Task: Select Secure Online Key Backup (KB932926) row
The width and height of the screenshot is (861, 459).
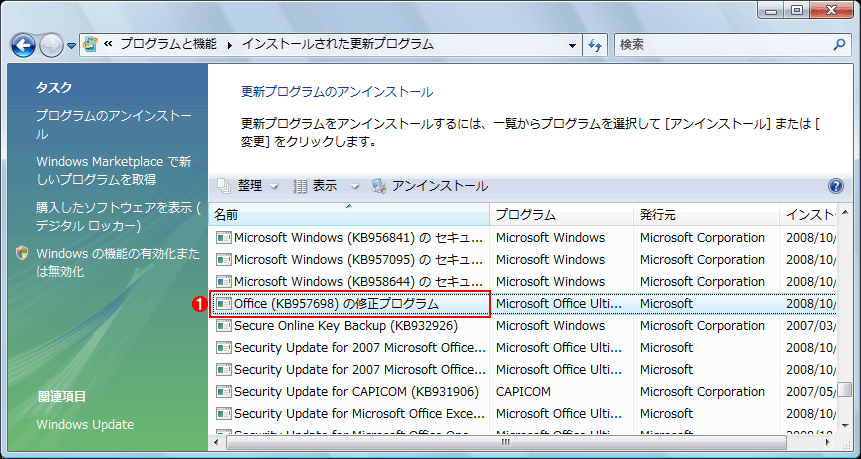Action: click(x=523, y=326)
